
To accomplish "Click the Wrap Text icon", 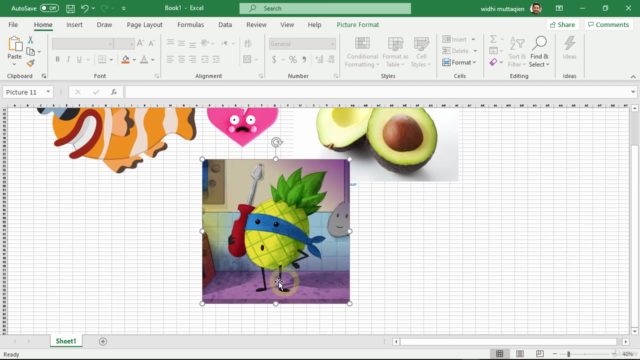I will tap(247, 43).
